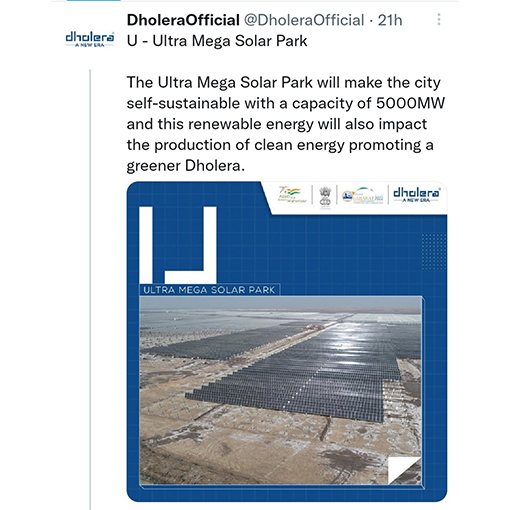Click the tweet body text about 5000MW
The width and height of the screenshot is (510, 510).
point(286,124)
